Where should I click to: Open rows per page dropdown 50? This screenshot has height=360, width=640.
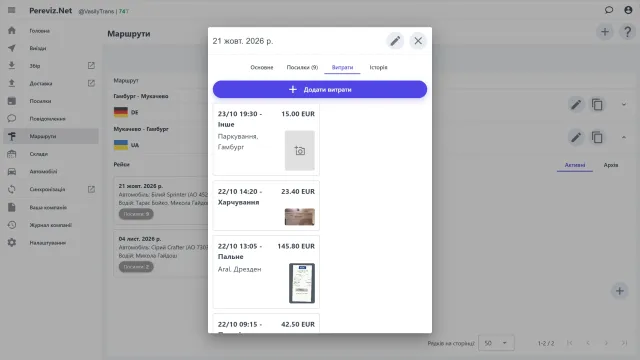[496, 343]
